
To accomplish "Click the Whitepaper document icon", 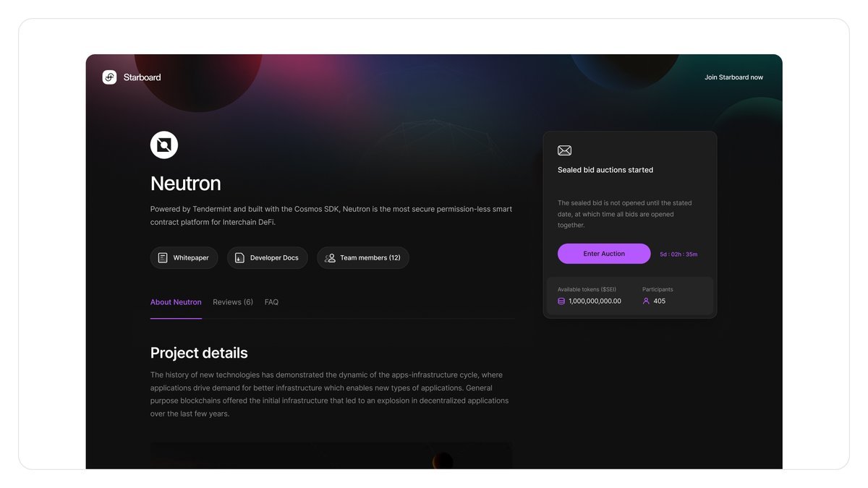I will 163,258.
